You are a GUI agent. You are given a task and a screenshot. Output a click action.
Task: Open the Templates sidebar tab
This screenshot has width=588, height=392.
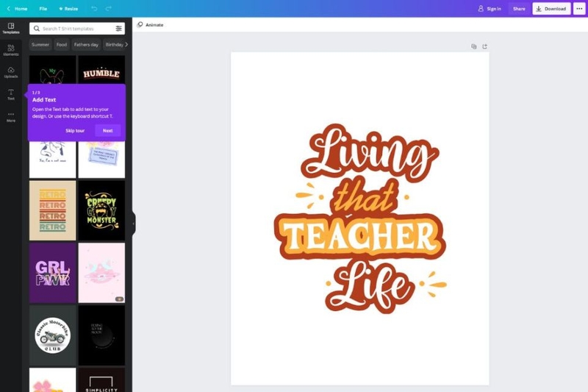coord(11,28)
